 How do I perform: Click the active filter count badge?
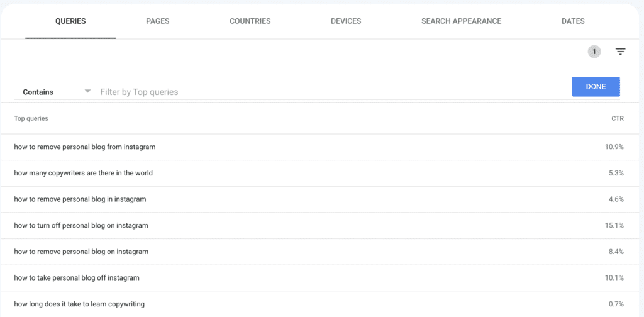click(594, 52)
